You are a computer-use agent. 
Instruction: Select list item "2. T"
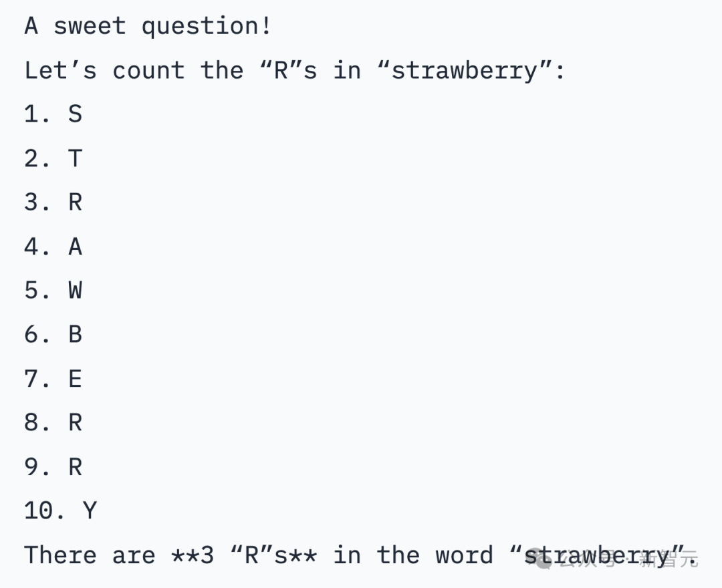(x=53, y=158)
